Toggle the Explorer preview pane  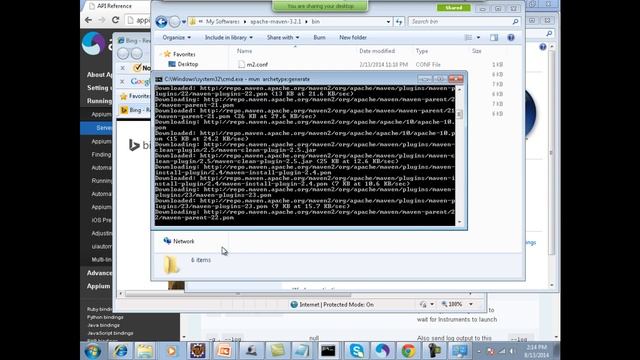pyautogui.click(x=494, y=38)
